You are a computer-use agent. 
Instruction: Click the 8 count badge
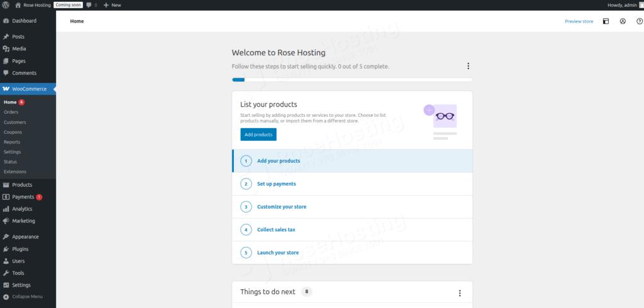[x=306, y=292]
